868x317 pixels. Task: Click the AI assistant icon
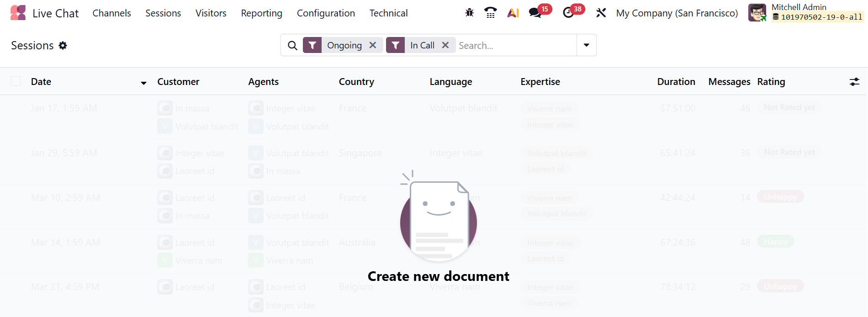(x=513, y=13)
